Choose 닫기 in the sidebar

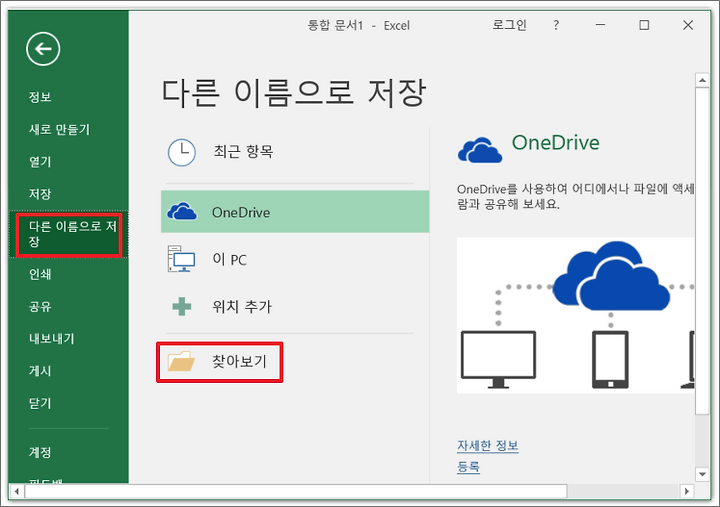click(x=40, y=403)
